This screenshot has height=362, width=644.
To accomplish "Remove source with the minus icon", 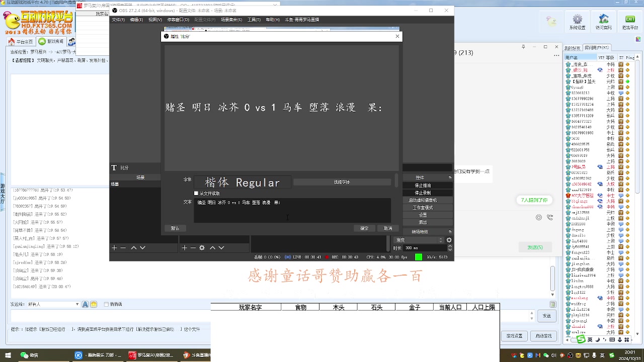I will coord(193,248).
